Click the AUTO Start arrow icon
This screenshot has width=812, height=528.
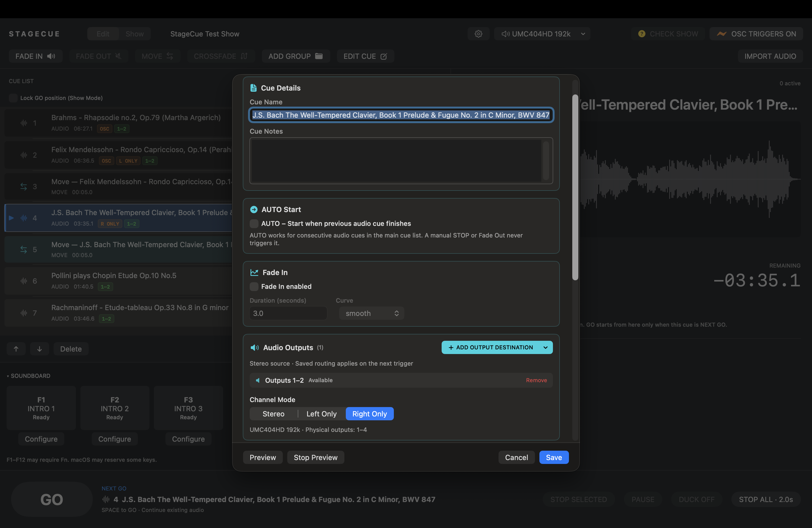(254, 209)
